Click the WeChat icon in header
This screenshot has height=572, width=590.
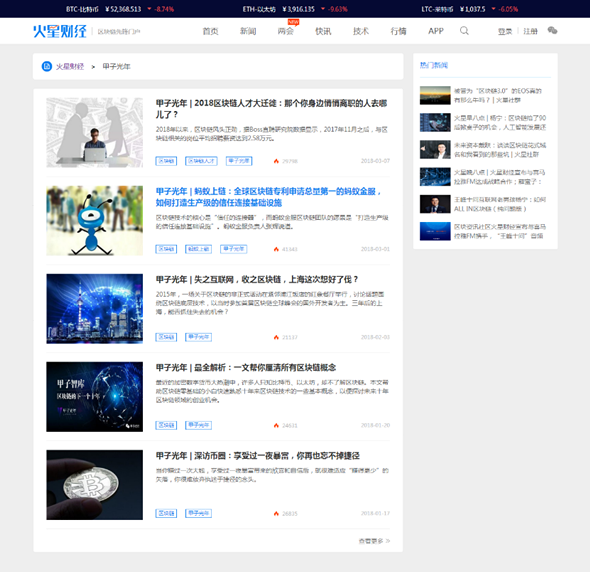(552, 30)
